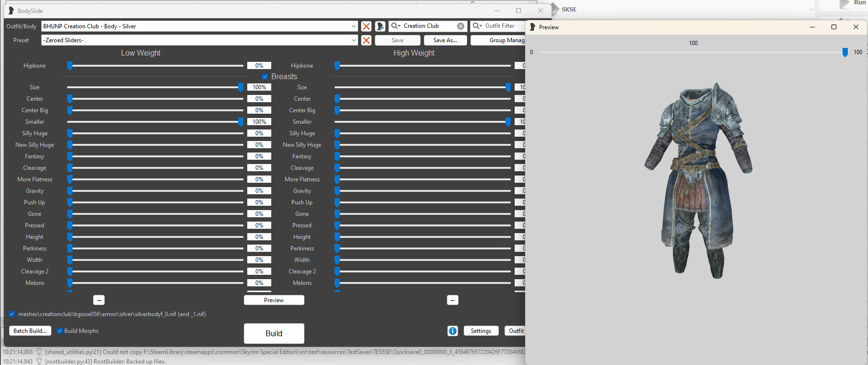Click the lightbulb icon on rootbuilder log
The width and height of the screenshot is (868, 365).
point(39,362)
